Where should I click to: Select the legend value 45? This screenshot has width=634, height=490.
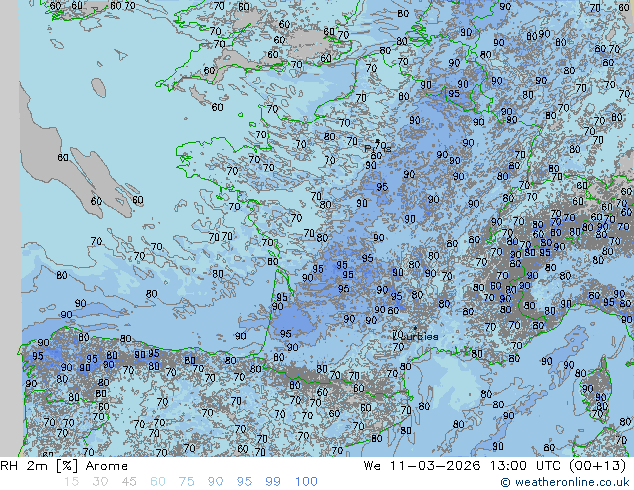click(x=129, y=482)
